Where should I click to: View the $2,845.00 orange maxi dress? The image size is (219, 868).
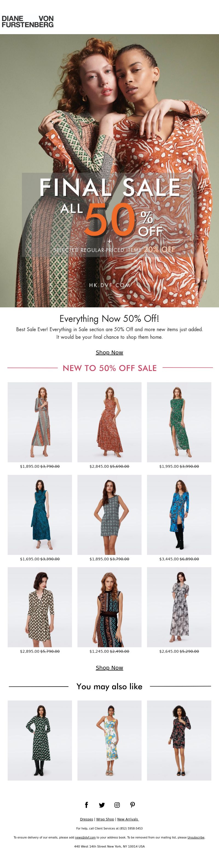(x=109, y=422)
